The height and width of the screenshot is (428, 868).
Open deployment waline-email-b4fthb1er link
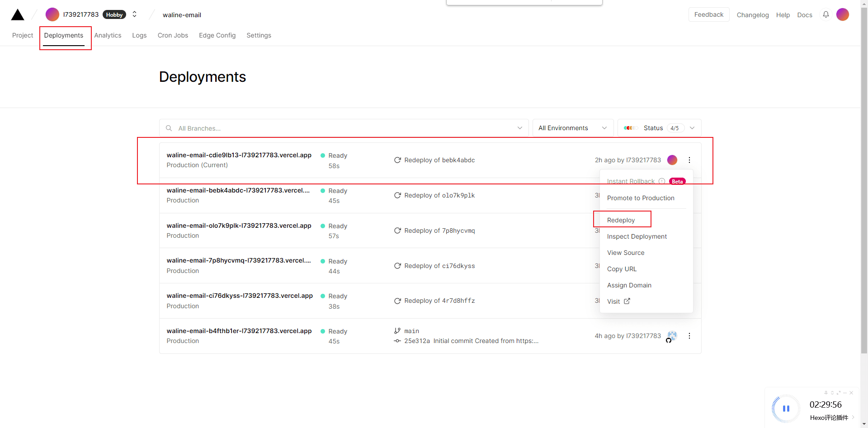click(x=239, y=331)
